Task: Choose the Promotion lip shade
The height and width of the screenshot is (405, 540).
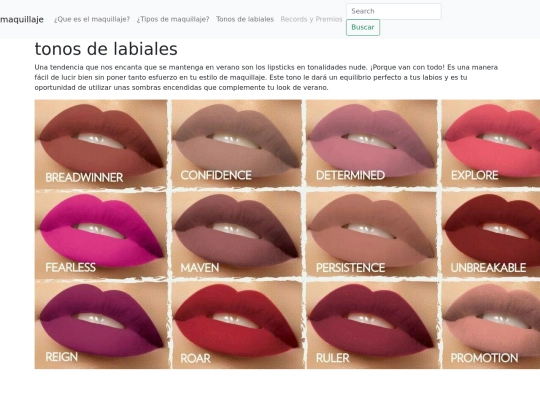Action: [x=491, y=325]
